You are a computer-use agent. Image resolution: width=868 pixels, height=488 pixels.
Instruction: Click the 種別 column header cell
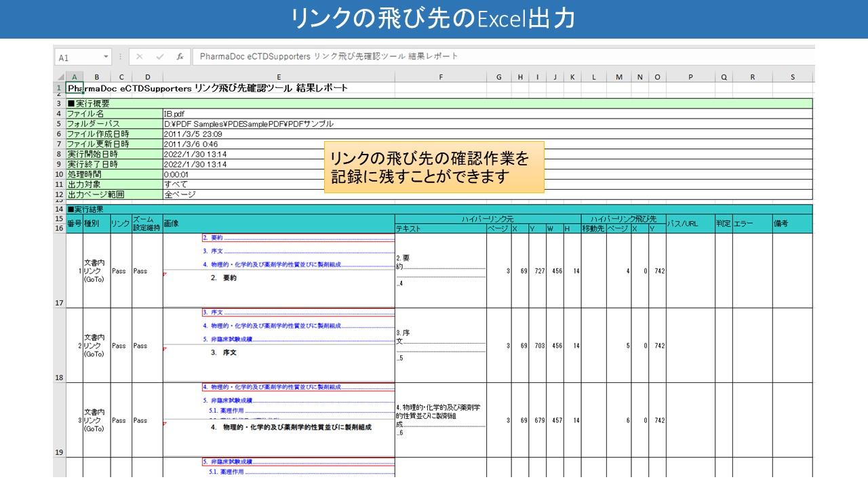[96, 224]
